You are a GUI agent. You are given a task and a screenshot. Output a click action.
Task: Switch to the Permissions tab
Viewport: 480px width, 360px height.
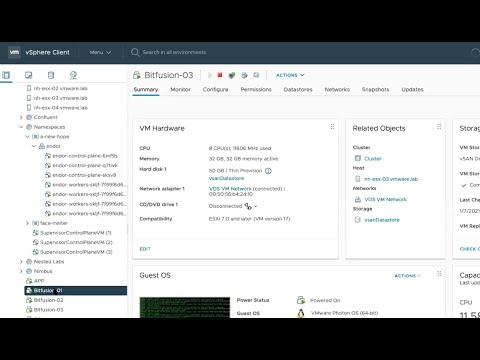pos(256,90)
